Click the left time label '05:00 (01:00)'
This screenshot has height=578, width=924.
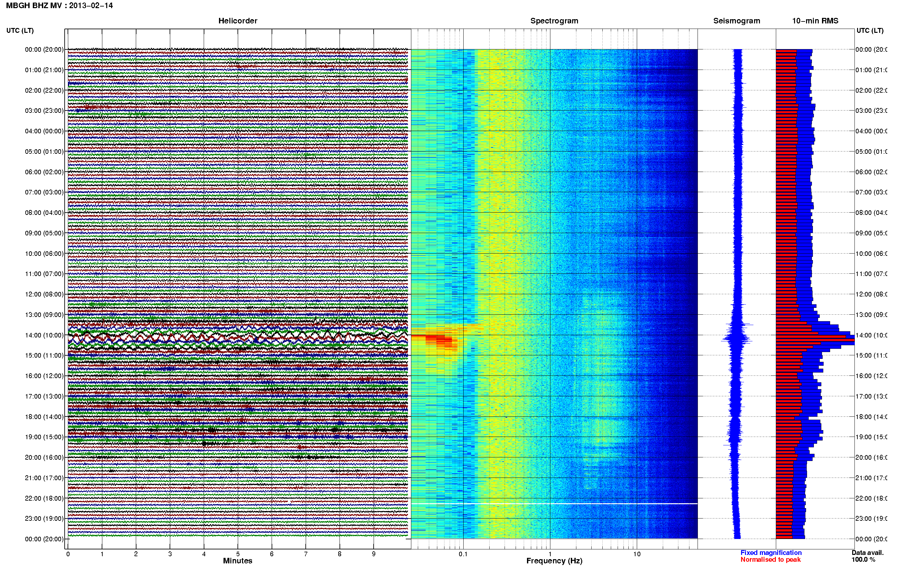click(44, 151)
